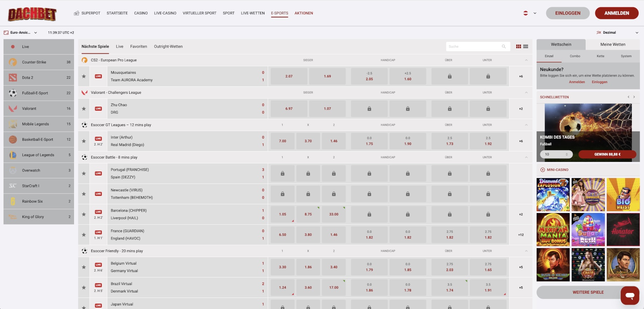This screenshot has height=309, width=644.
Task: Star the Portugal (FRANCHISE) vs Spain match
Action: click(84, 173)
